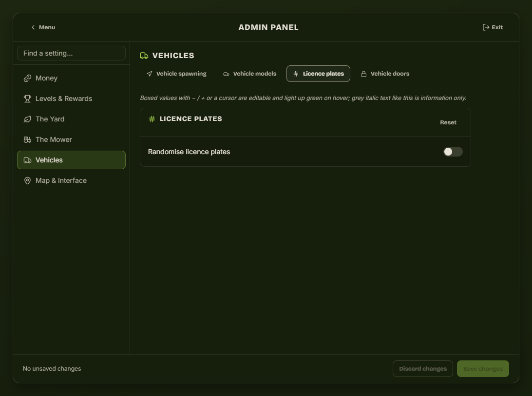Viewport: 532px width, 396px height.
Task: Focus the Find a setting search box
Action: coord(71,53)
